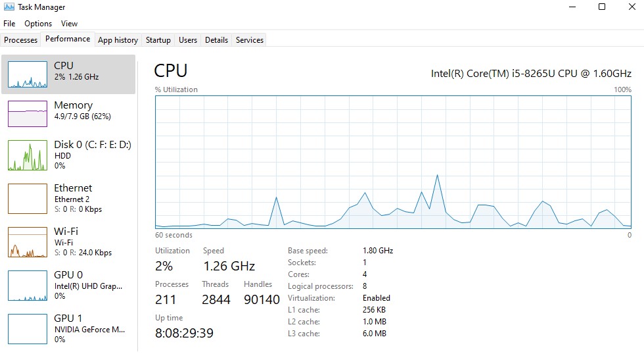This screenshot has height=356, width=644.
Task: Select the Disk 0 activity graph thumbnail
Action: point(28,155)
